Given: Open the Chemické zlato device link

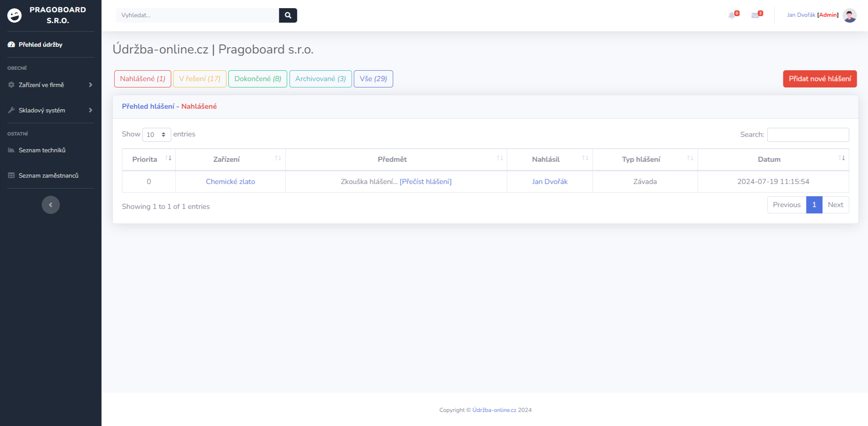Looking at the screenshot, I should click(x=230, y=182).
